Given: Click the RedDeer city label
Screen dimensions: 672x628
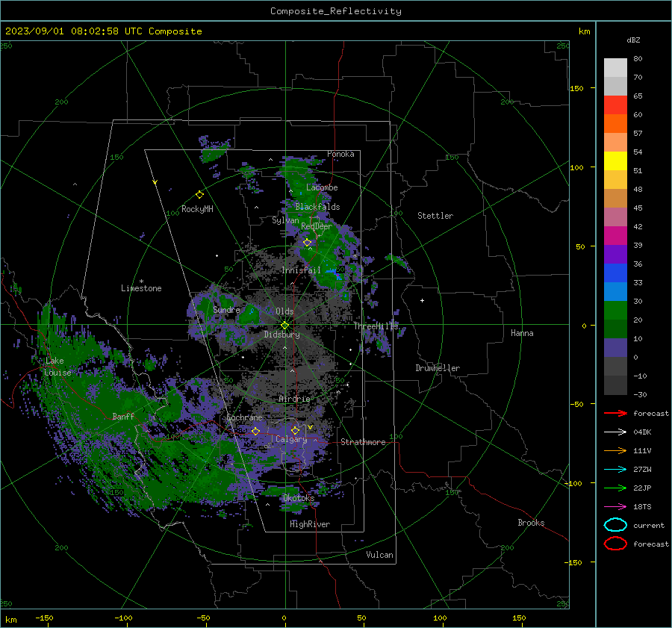Looking at the screenshot, I should (x=317, y=226).
